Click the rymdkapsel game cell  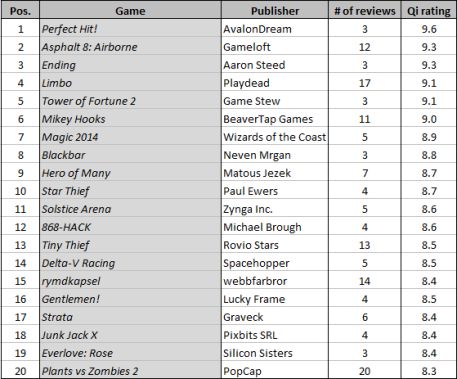coord(130,281)
